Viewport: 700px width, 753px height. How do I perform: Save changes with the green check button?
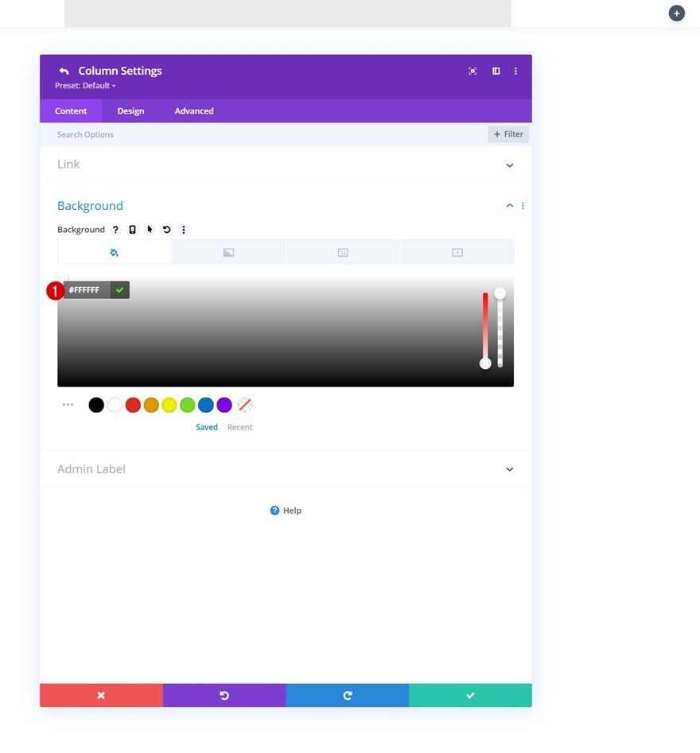[470, 695]
